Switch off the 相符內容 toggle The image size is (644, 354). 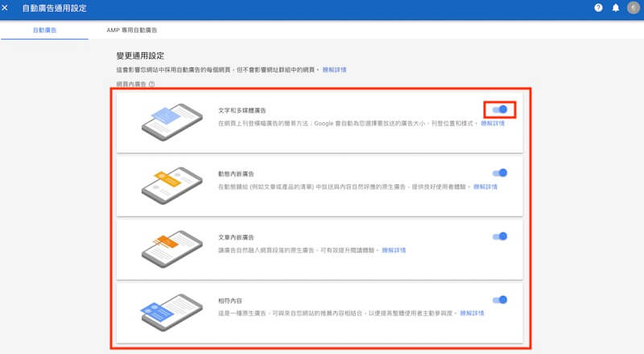(500, 299)
